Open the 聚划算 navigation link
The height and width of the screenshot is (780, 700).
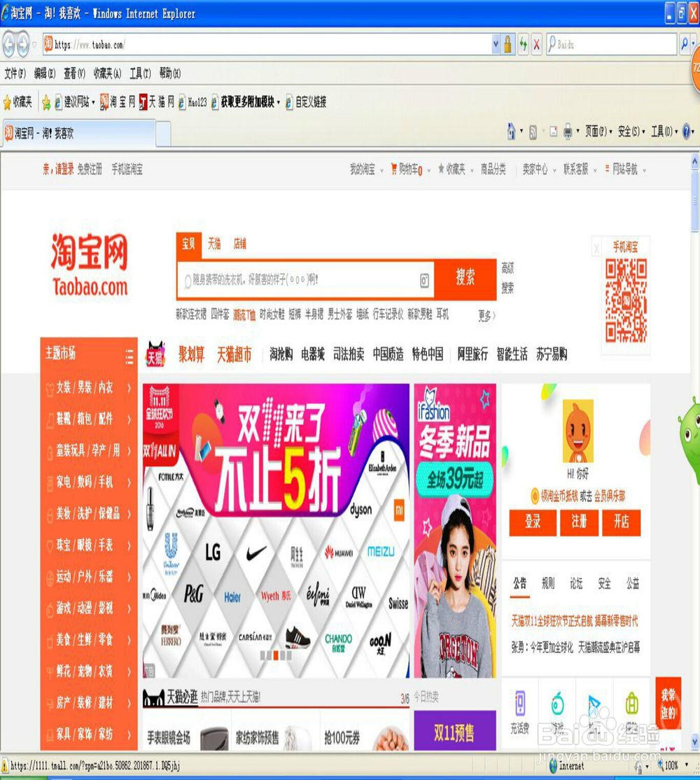pyautogui.click(x=191, y=355)
